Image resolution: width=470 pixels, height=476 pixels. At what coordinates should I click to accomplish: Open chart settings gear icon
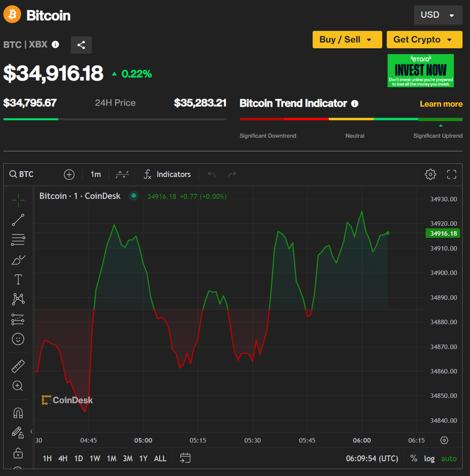(x=430, y=175)
